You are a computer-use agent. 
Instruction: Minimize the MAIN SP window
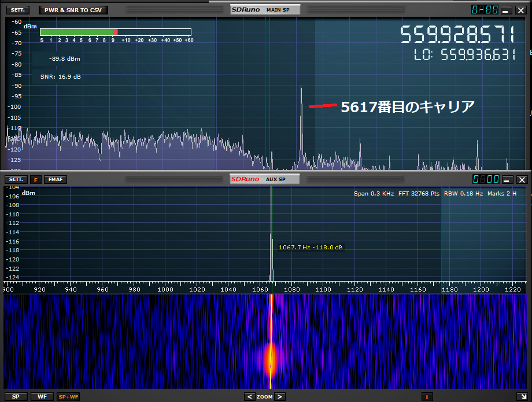[505, 10]
